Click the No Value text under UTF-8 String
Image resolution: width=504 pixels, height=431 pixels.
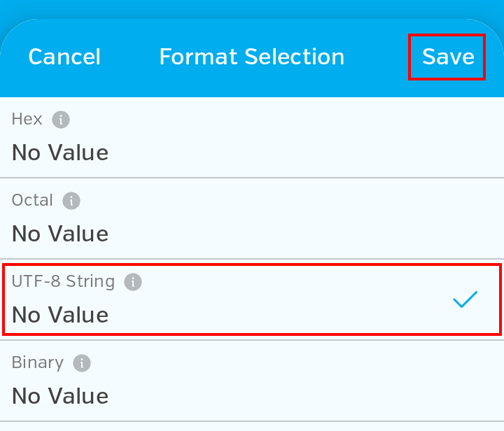coord(60,315)
